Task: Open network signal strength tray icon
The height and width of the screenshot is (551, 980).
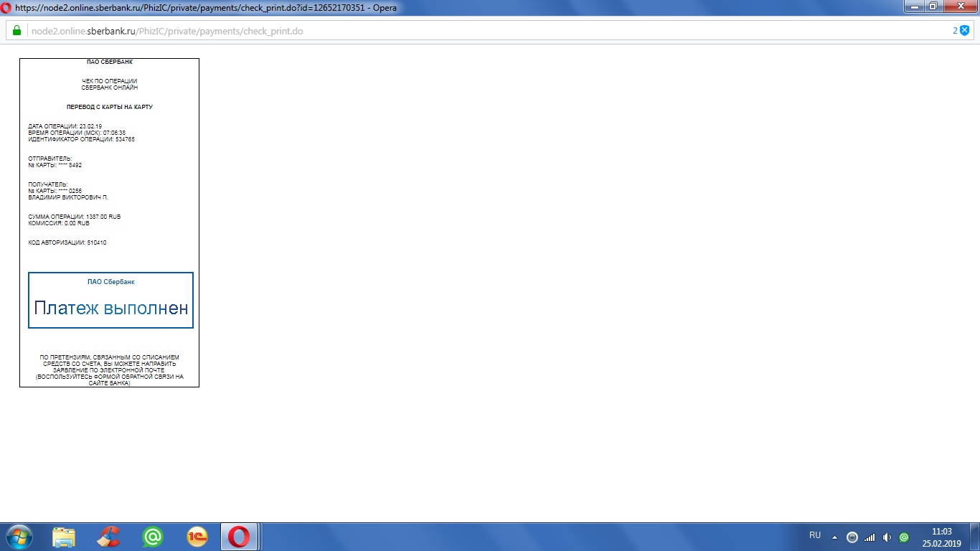Action: [x=870, y=537]
